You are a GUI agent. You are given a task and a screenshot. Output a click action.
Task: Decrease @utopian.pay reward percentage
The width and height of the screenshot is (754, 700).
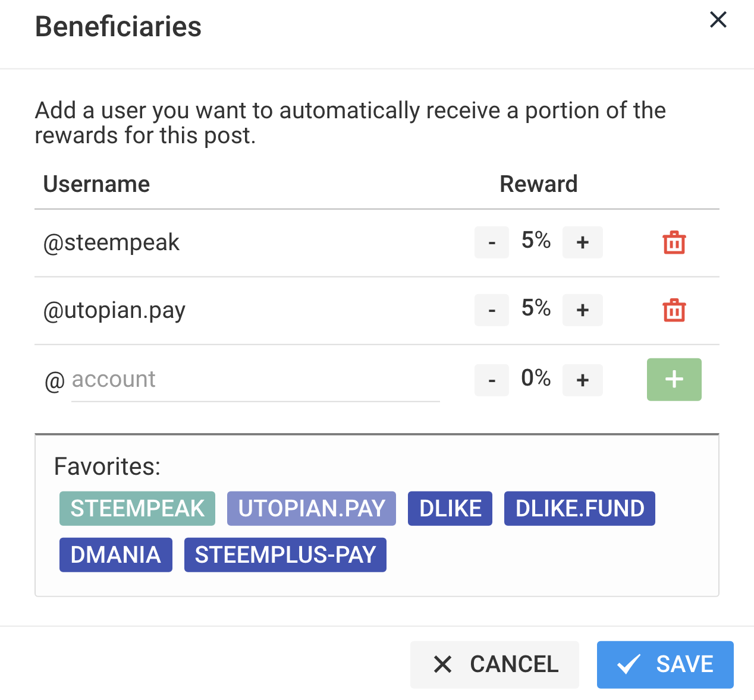pos(492,310)
